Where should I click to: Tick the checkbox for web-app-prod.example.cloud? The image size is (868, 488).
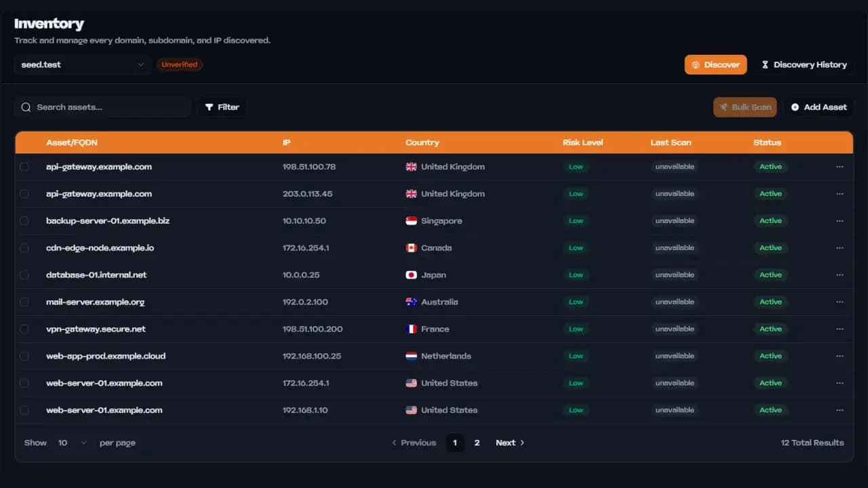pos(24,356)
